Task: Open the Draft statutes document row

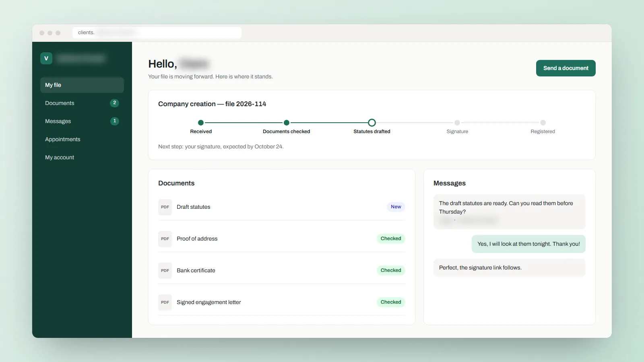Action: point(282,207)
